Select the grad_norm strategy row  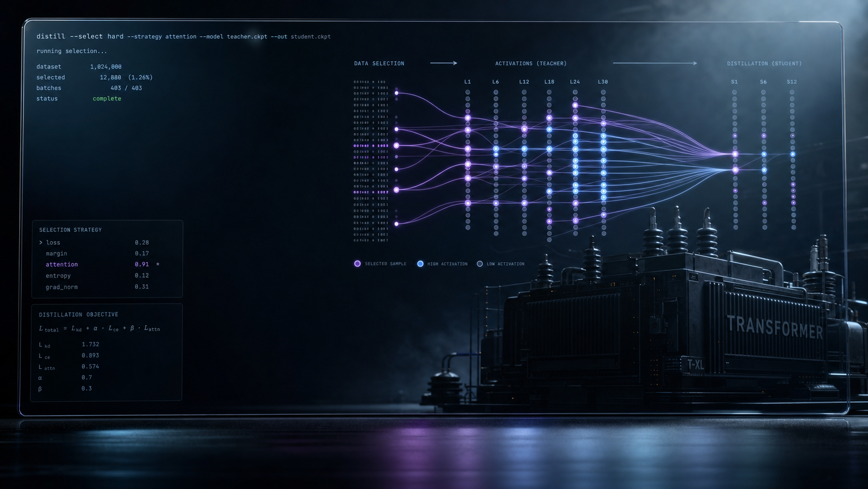(97, 287)
